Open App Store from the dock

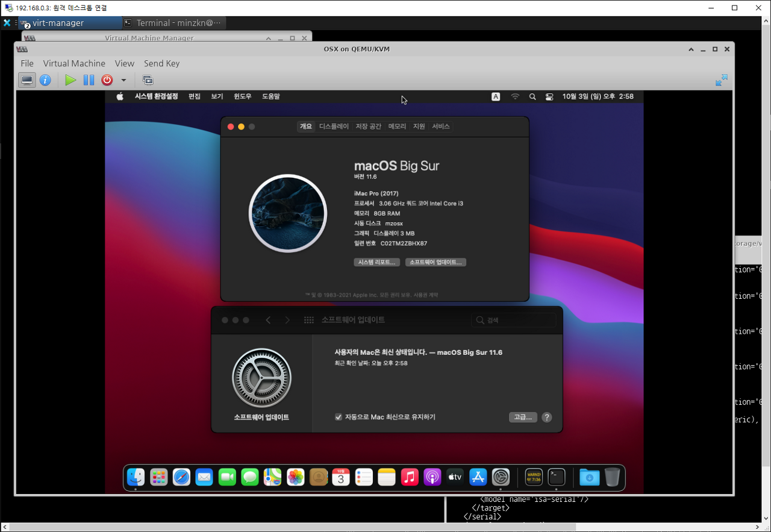tap(478, 477)
